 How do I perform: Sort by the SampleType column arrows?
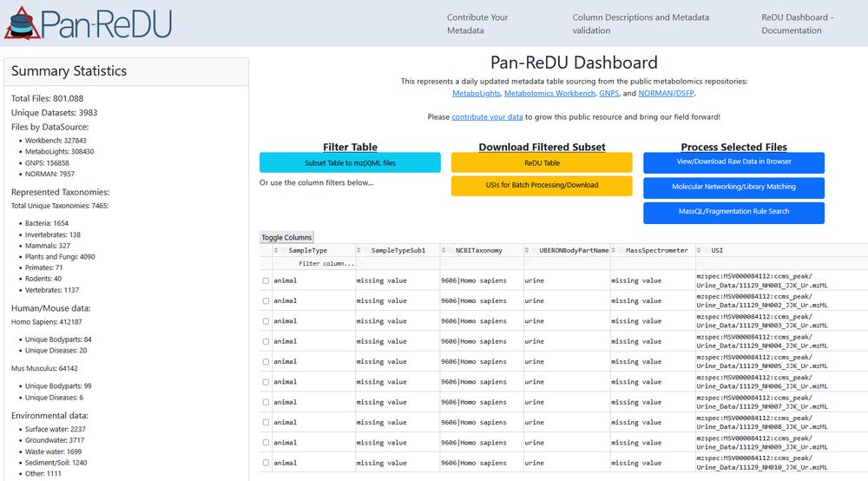(276, 251)
